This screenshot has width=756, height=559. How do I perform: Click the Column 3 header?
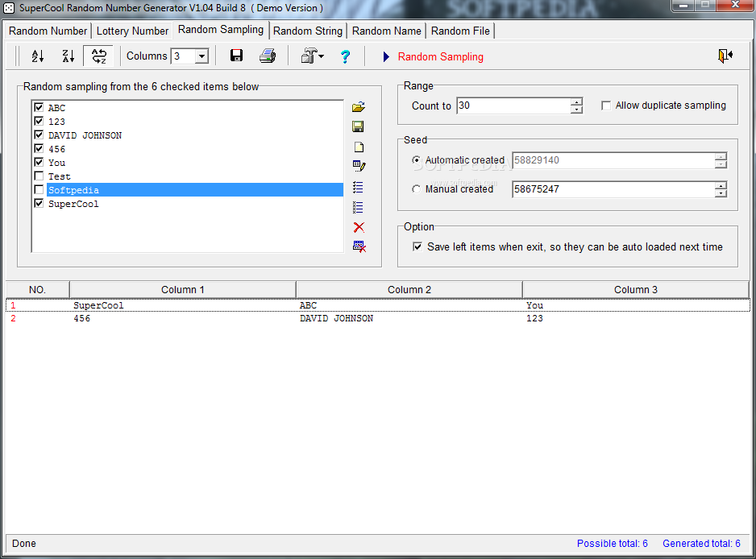[x=635, y=290]
